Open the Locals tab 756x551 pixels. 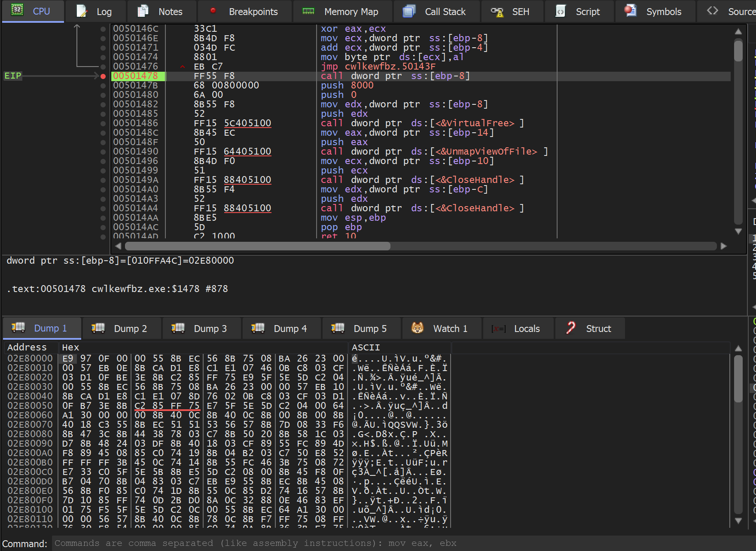click(526, 329)
